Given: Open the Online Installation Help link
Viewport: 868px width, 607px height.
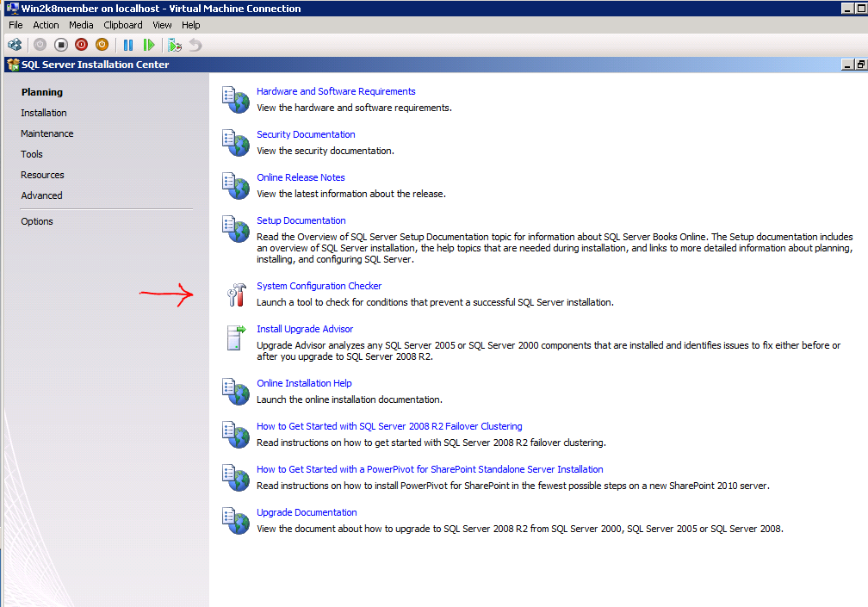Looking at the screenshot, I should tap(304, 383).
